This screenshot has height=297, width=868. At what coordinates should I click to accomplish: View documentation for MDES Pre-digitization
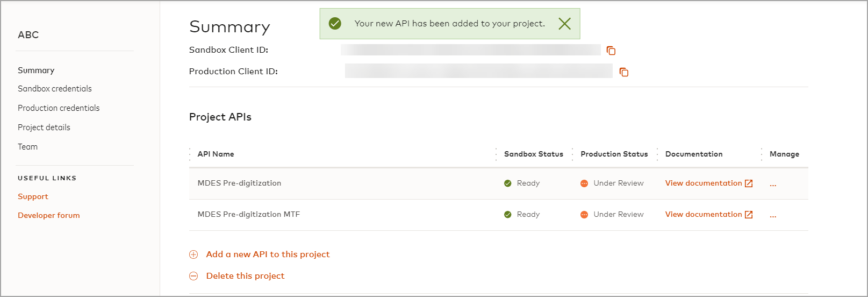[x=703, y=183]
